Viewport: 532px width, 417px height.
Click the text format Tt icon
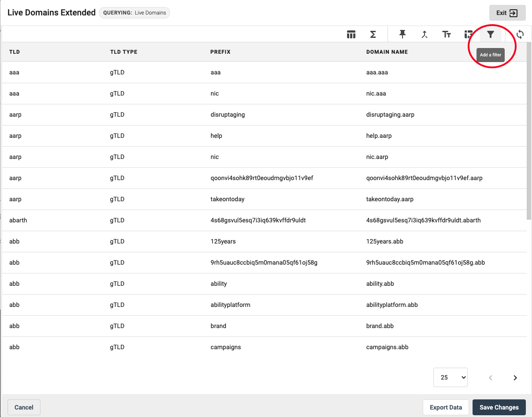point(447,34)
